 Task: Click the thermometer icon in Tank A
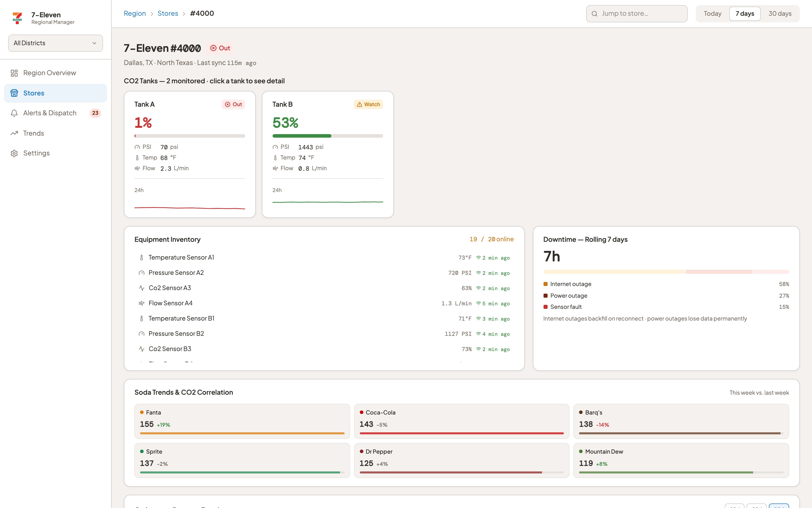pos(137,158)
